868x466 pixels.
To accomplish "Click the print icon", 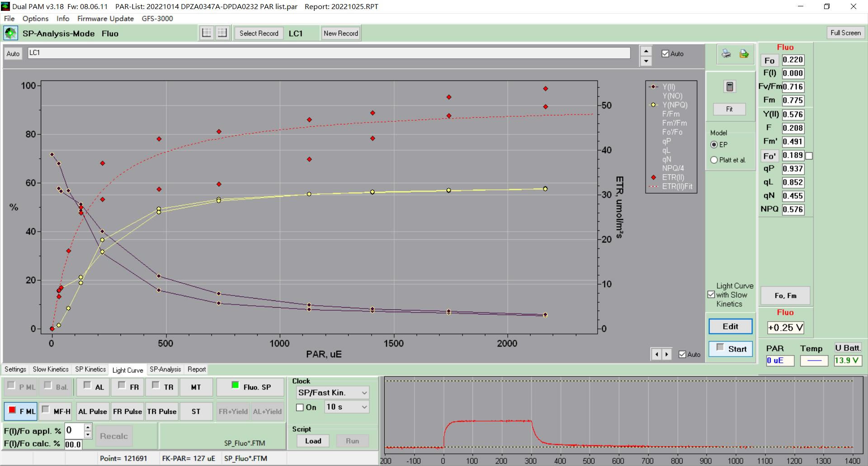I will (726, 54).
